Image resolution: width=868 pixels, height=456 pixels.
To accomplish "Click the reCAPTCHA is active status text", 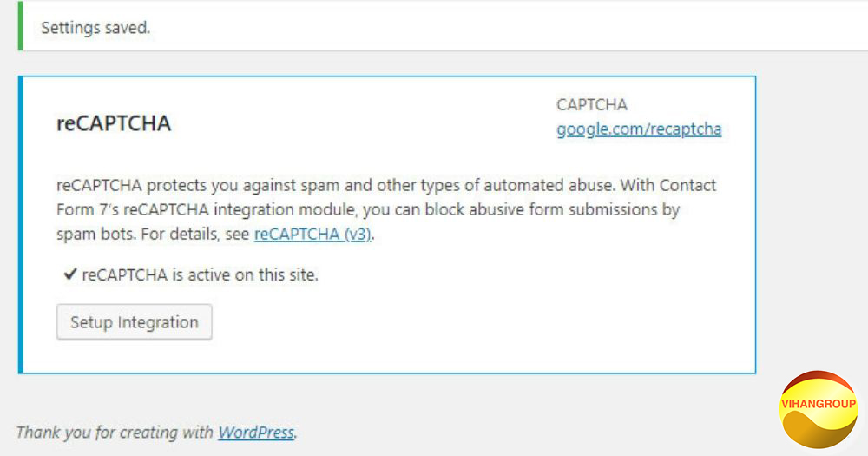I will (x=201, y=276).
